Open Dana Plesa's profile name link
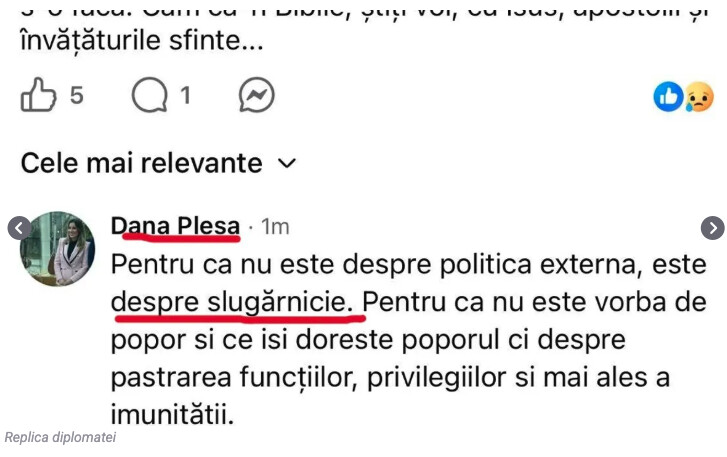This screenshot has height=457, width=727. coord(175,227)
